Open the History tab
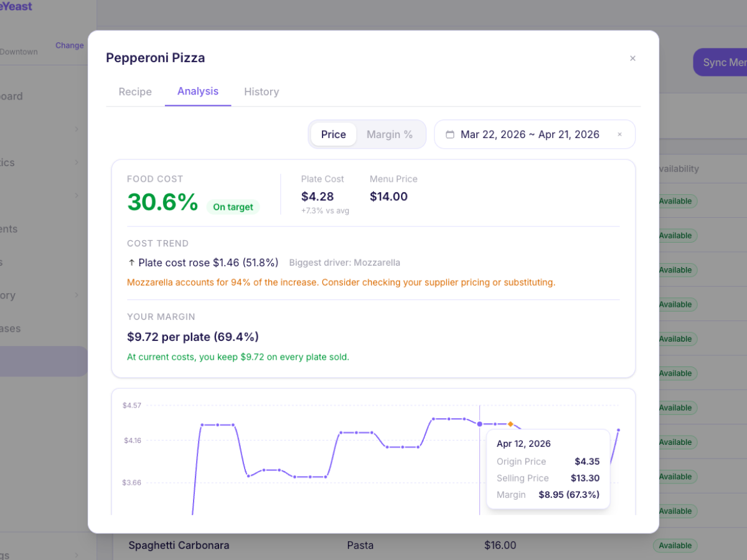 [261, 91]
